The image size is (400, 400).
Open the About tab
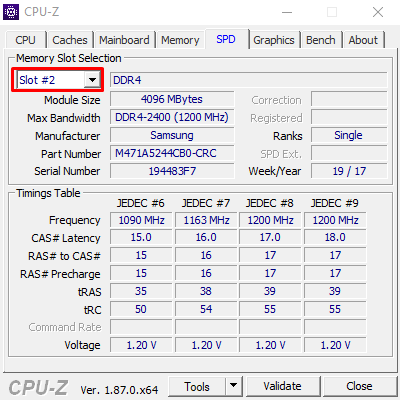[363, 40]
